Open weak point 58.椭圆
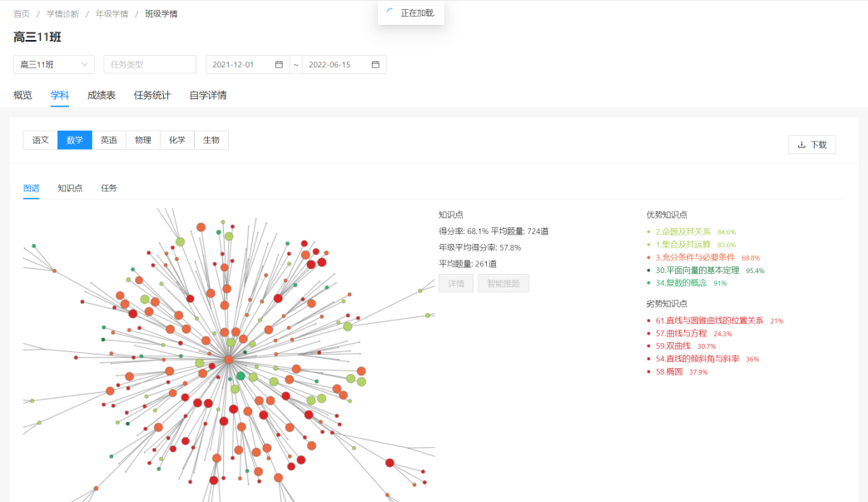 coord(669,371)
